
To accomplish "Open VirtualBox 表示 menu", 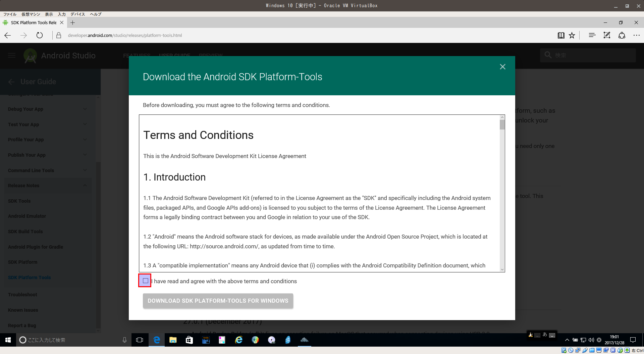I will 49,14.
